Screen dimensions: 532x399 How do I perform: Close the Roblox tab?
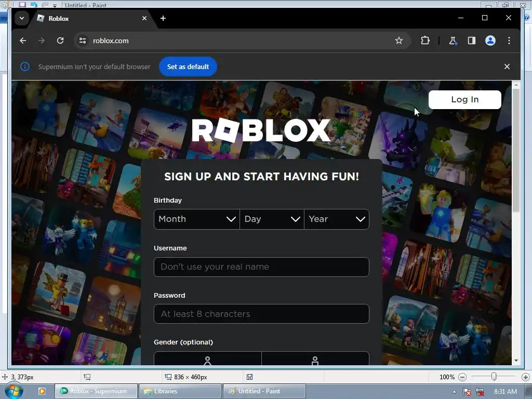(144, 18)
